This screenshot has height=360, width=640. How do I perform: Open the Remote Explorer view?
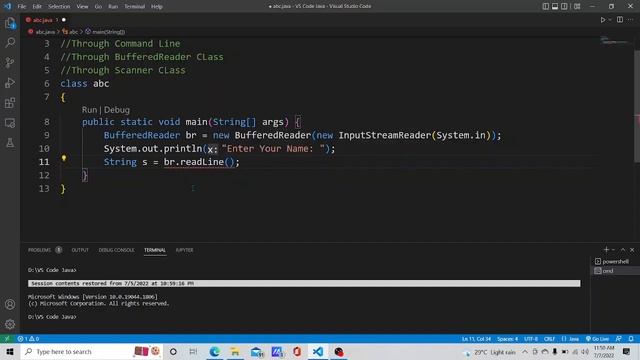point(10,122)
